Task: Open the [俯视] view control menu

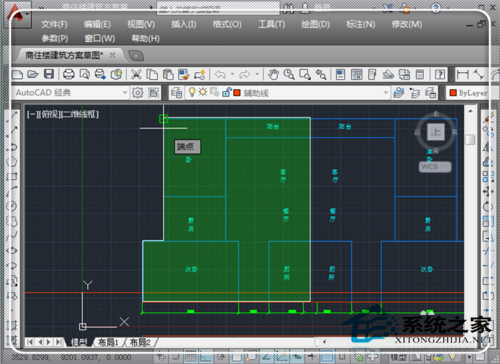Action: coord(49,114)
